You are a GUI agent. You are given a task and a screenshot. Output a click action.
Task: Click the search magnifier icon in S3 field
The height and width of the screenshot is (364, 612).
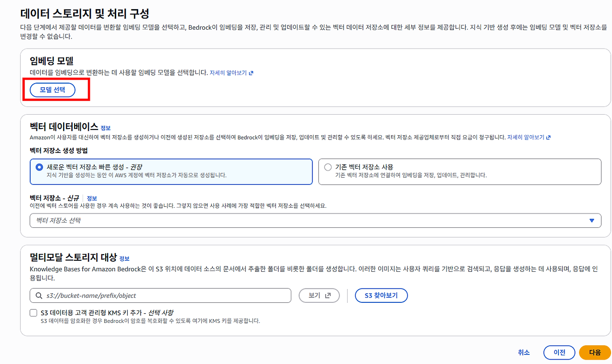[38, 296]
